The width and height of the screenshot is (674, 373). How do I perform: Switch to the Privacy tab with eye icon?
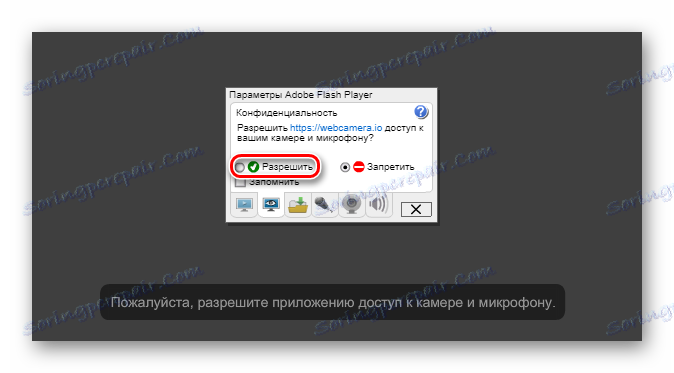pyautogui.click(x=271, y=205)
